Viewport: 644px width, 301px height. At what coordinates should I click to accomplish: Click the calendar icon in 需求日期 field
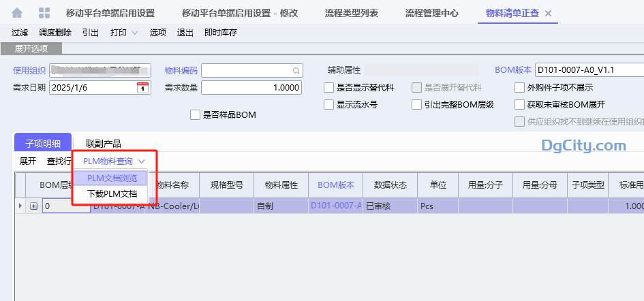click(x=142, y=87)
